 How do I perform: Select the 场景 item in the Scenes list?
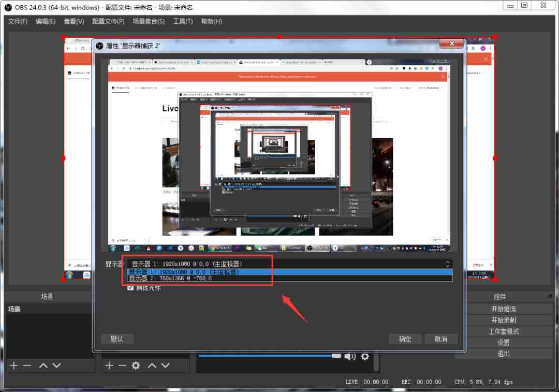pyautogui.click(x=50, y=309)
